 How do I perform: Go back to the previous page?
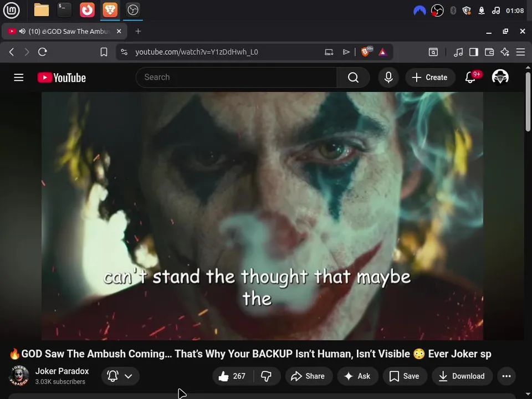click(x=12, y=52)
